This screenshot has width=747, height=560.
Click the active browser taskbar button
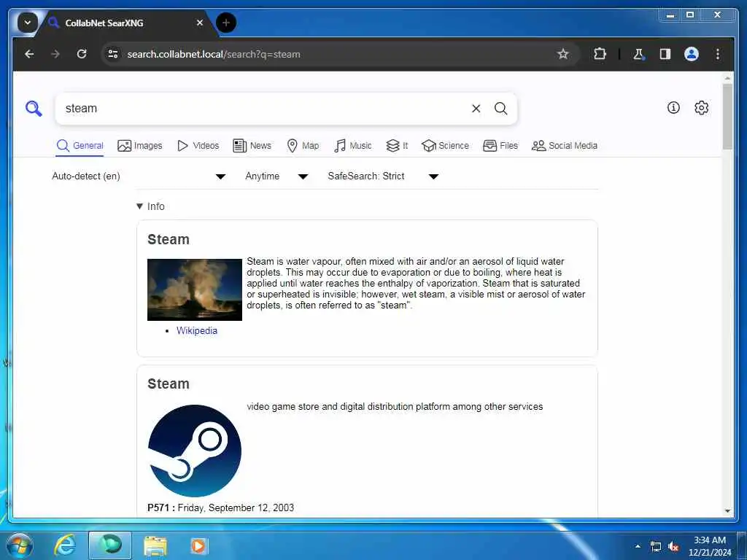pyautogui.click(x=110, y=545)
